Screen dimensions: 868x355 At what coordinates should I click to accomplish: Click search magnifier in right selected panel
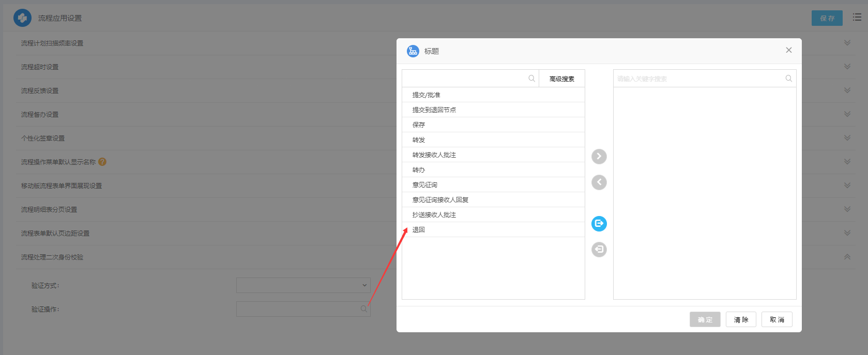point(788,79)
